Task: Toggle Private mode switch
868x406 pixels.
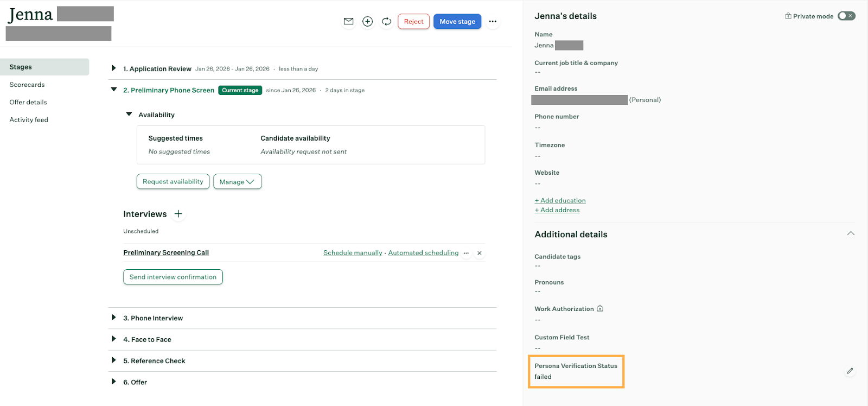Action: tap(846, 16)
